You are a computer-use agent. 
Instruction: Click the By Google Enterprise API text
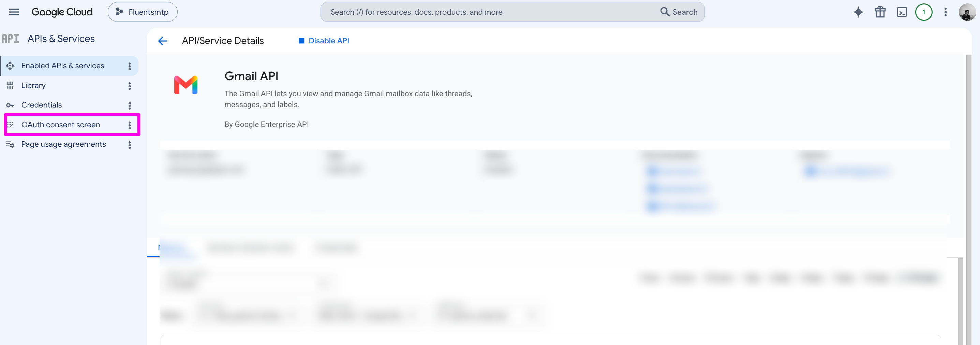tap(267, 125)
